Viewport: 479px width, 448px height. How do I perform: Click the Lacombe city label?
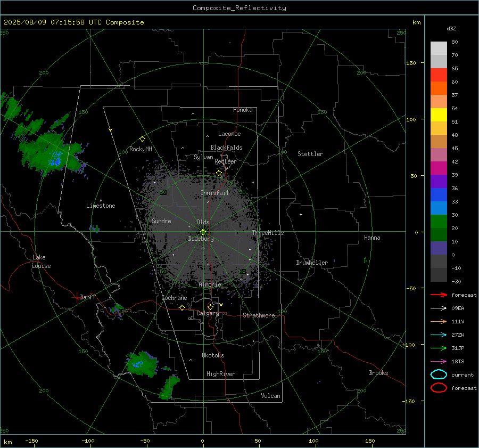pos(229,134)
